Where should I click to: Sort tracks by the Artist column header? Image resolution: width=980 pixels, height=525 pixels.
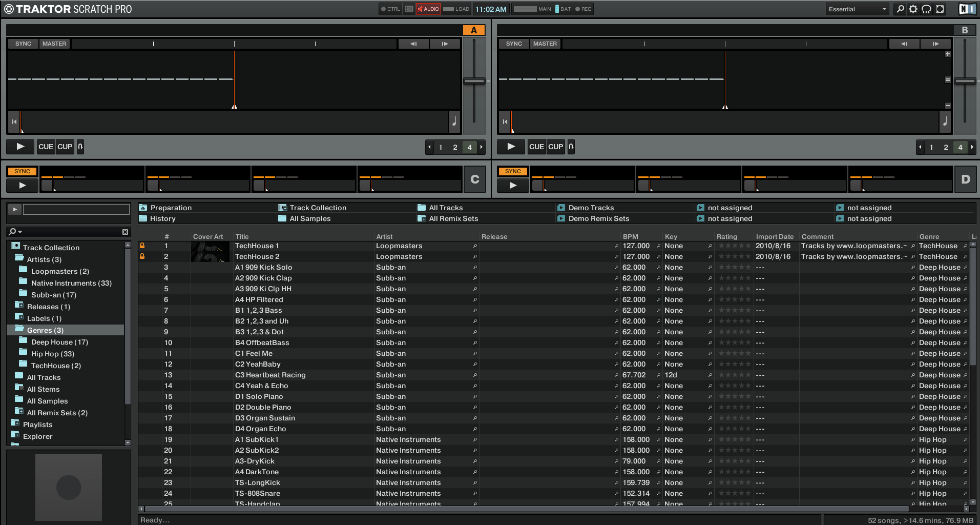click(x=385, y=236)
